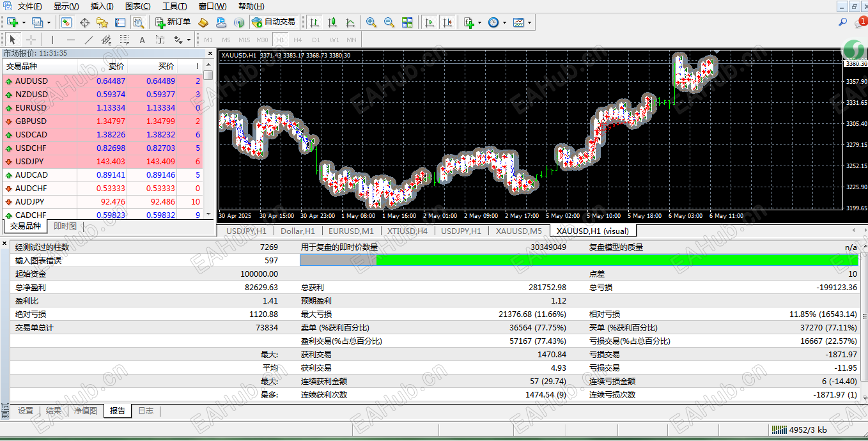Click the 新订单 new order button
868x441 pixels.
pyautogui.click(x=173, y=22)
